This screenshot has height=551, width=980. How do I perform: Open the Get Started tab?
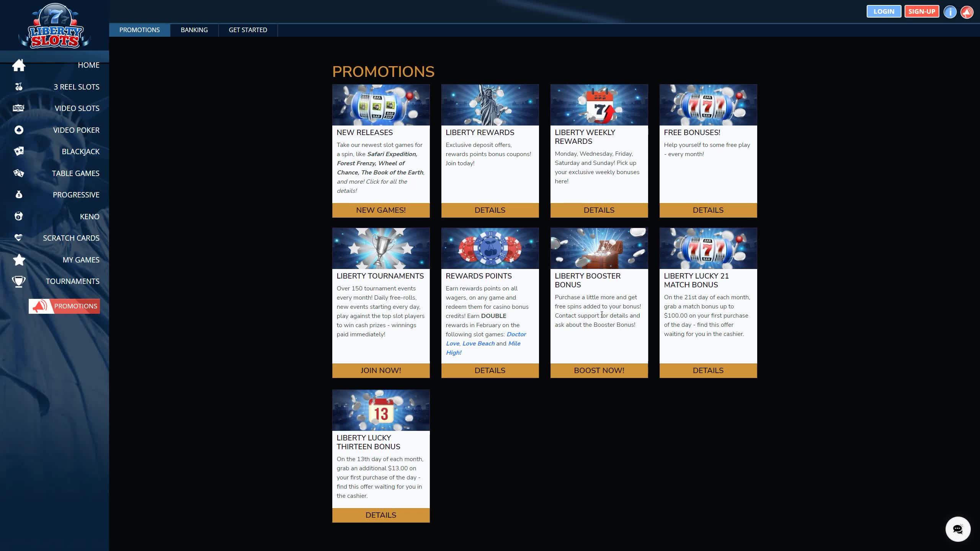(x=248, y=30)
